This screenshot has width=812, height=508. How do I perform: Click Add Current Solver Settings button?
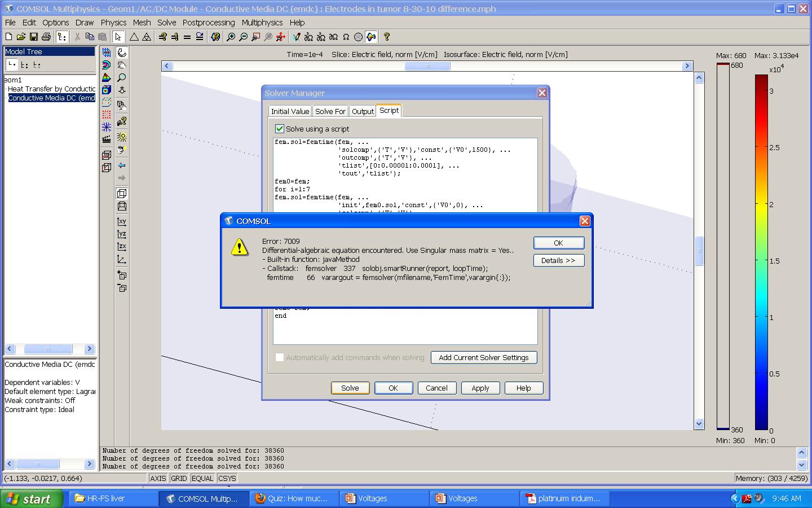point(484,357)
